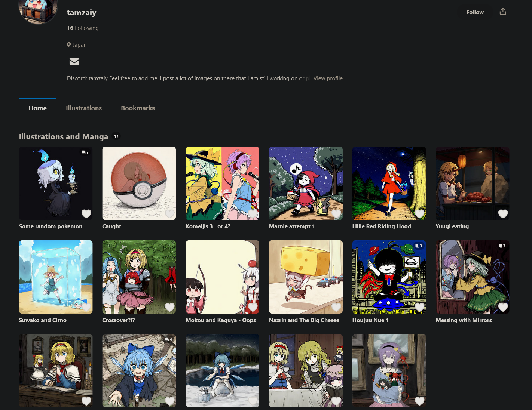Like the Messing with Mirrors artwork

click(503, 307)
